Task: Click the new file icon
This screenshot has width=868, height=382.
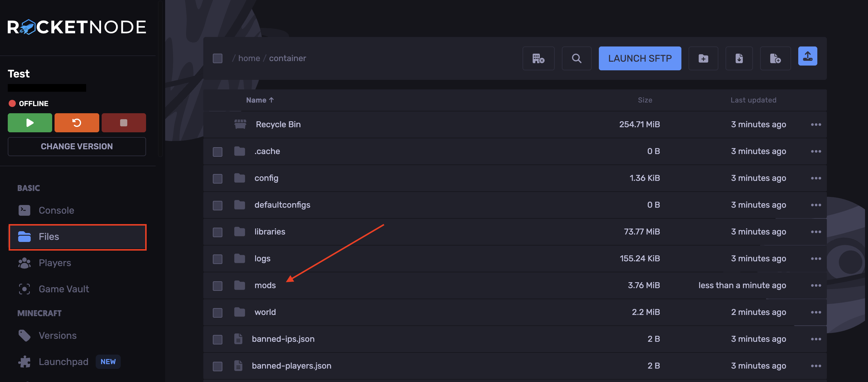Action: pos(775,58)
